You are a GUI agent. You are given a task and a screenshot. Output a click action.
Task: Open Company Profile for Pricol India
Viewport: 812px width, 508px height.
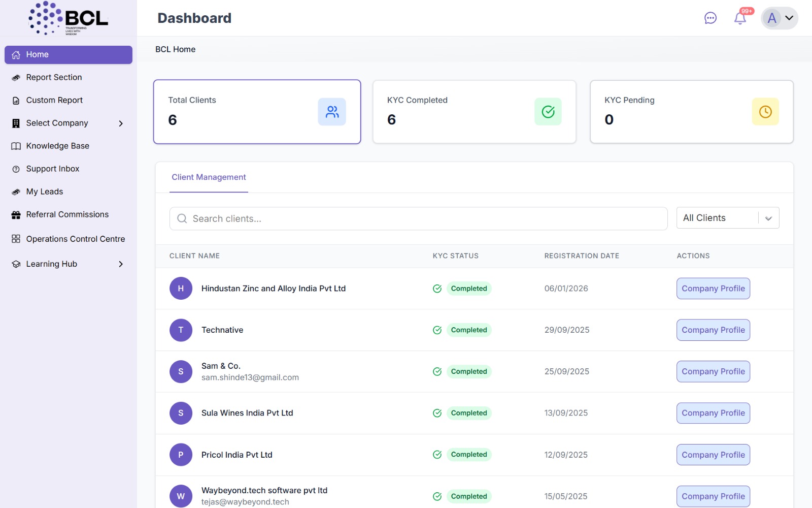click(713, 455)
